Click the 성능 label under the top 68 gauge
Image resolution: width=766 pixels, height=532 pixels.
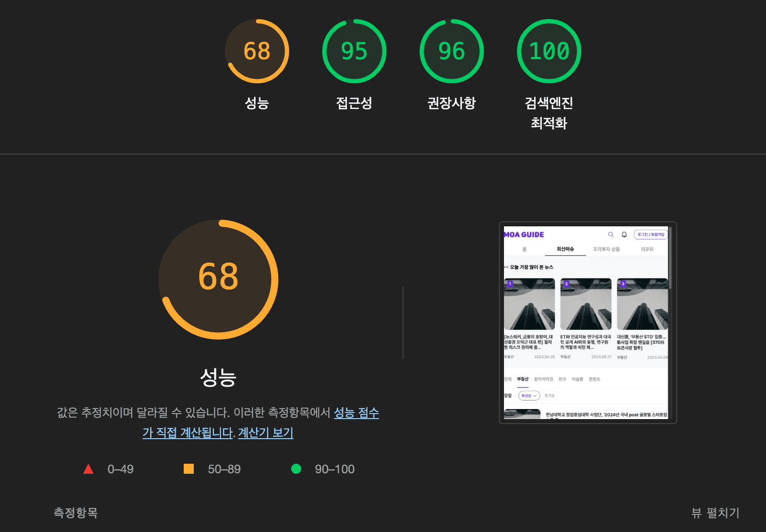[x=257, y=103]
